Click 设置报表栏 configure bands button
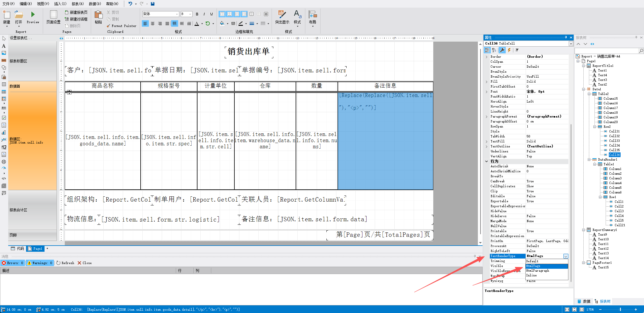 click(x=21, y=38)
